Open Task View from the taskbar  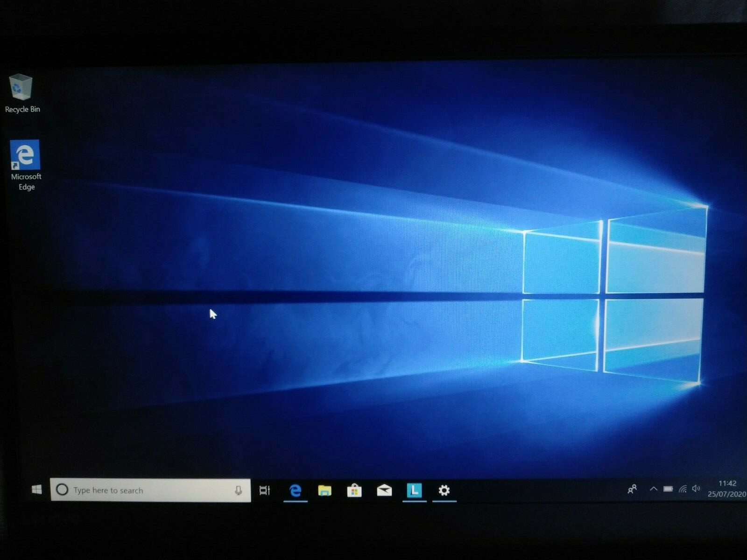tap(265, 490)
